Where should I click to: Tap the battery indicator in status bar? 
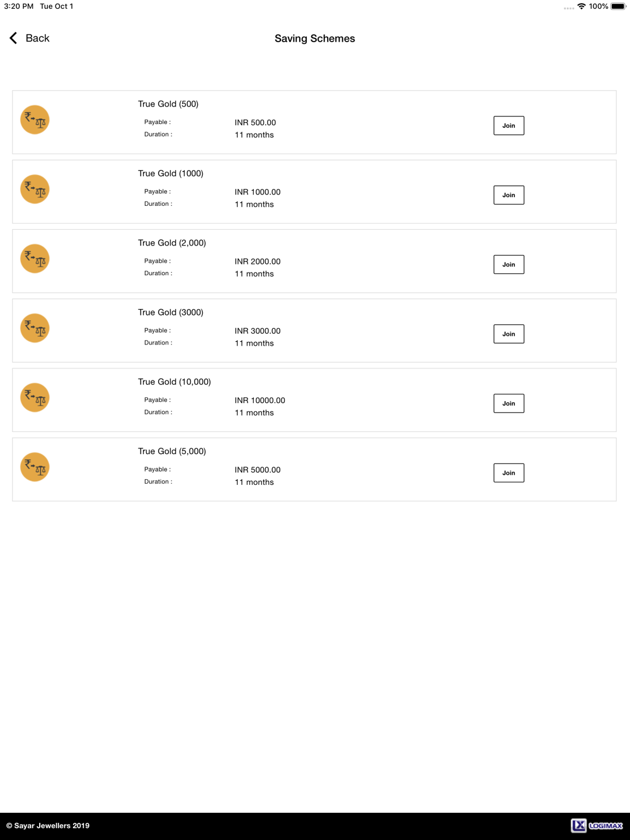tap(618, 6)
